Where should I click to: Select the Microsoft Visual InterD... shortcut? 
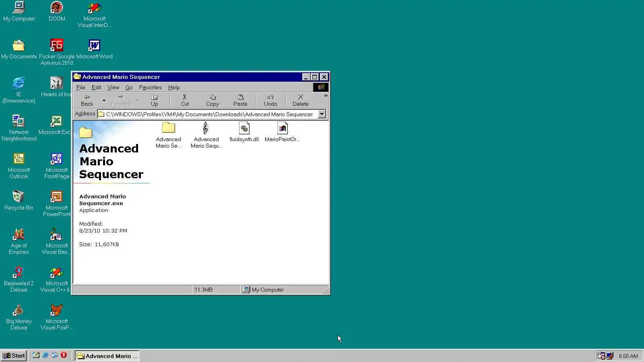(x=95, y=14)
